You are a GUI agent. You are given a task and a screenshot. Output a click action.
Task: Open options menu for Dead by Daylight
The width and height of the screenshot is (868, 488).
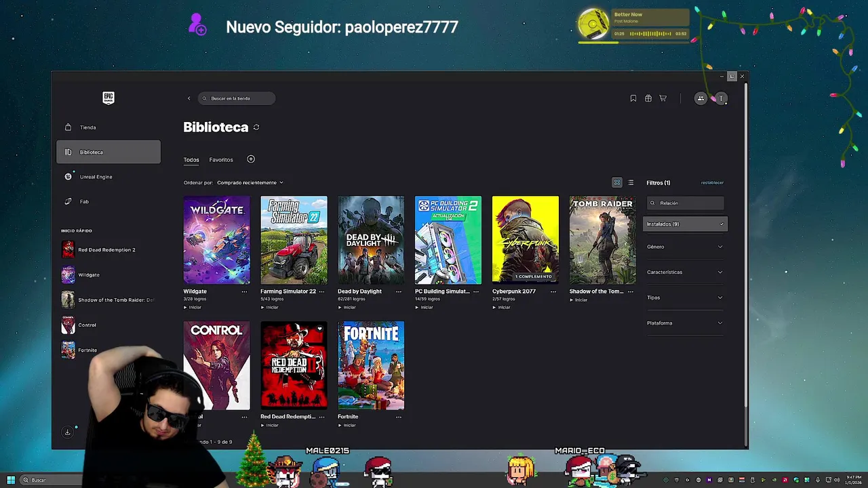coord(399,291)
